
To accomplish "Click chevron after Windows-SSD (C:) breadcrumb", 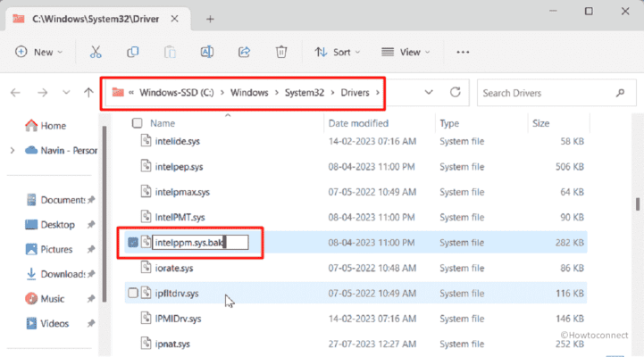I will coord(222,93).
